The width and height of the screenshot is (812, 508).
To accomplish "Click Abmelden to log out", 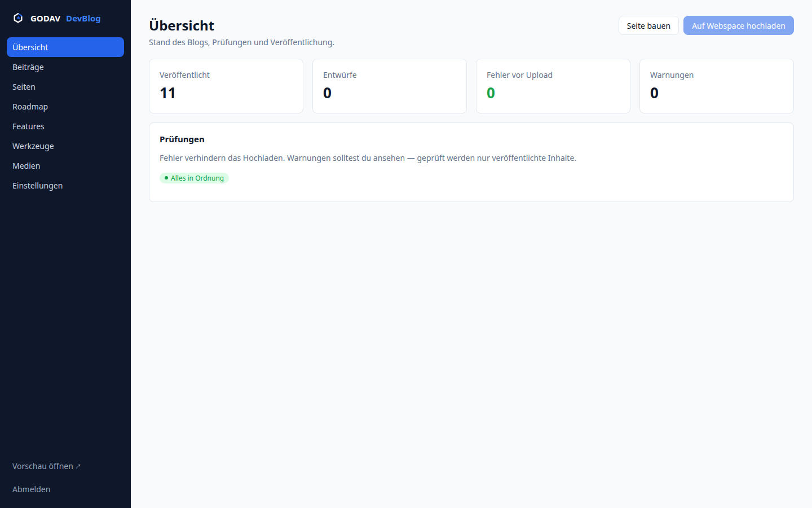I will tap(32, 489).
